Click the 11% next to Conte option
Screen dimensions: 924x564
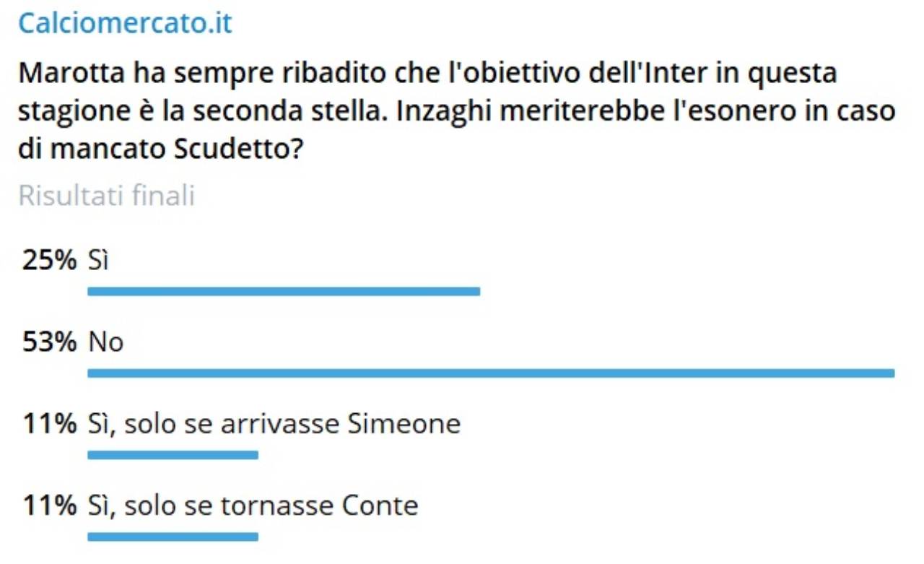[49, 505]
